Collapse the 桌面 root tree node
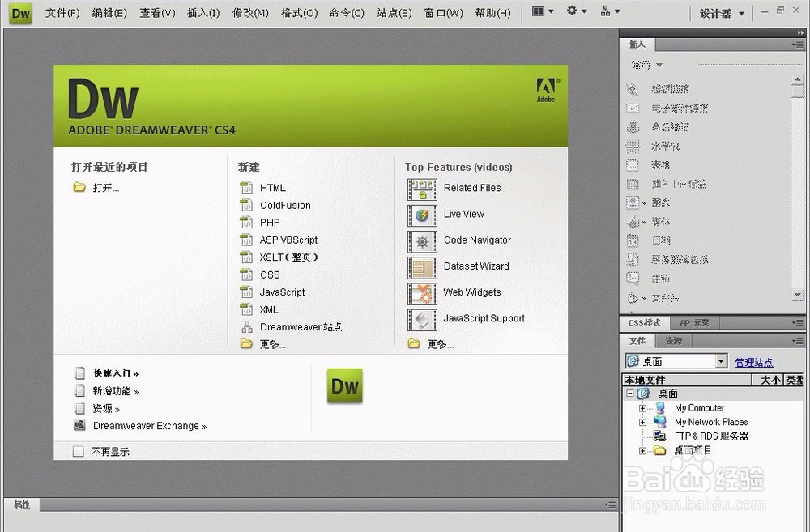Image resolution: width=810 pixels, height=532 pixels. 629,393
